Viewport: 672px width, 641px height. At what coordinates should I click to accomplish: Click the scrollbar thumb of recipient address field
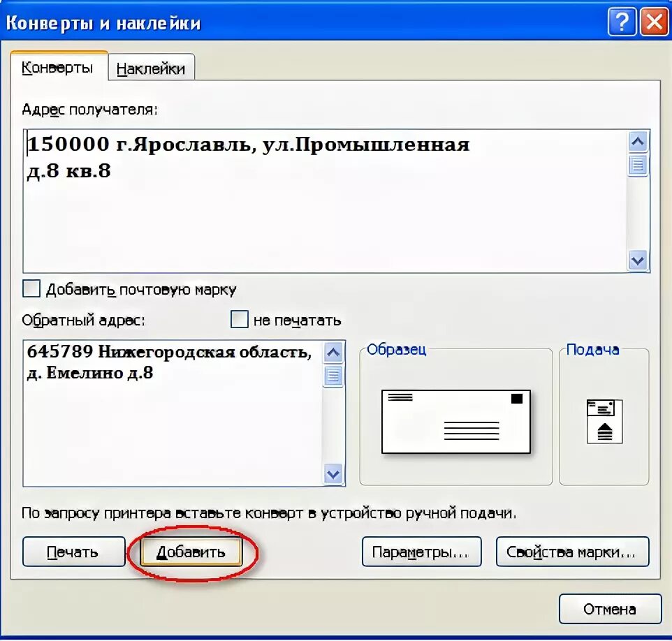636,166
